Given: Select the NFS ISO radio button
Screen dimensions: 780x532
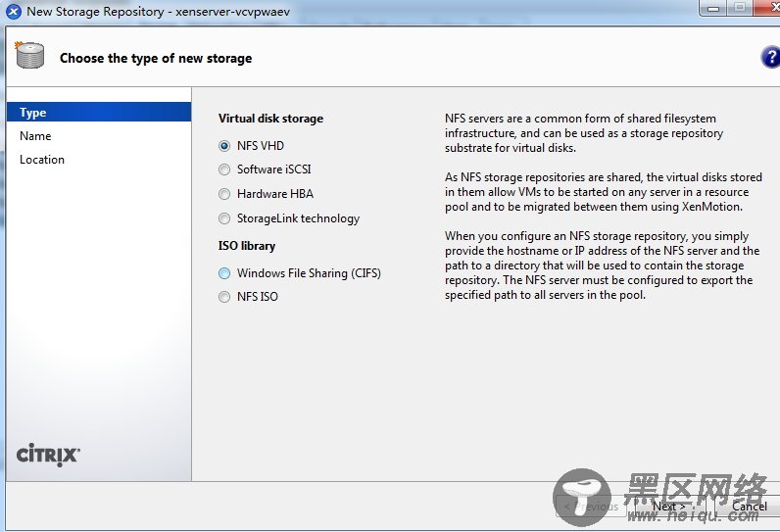Looking at the screenshot, I should (x=224, y=297).
